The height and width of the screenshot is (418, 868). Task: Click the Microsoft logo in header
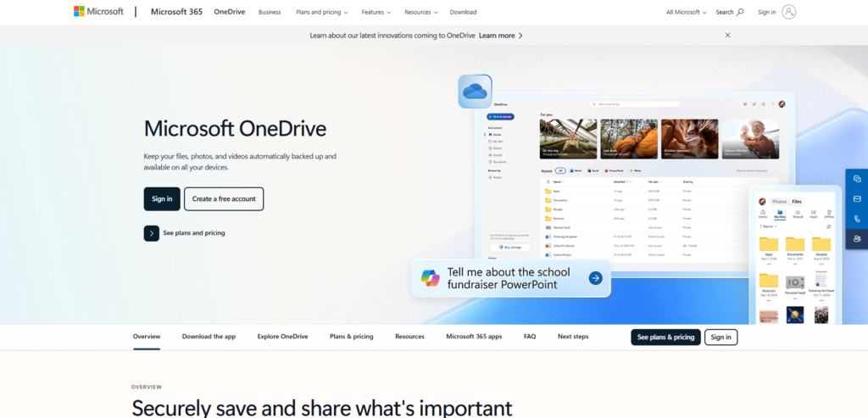click(x=98, y=12)
